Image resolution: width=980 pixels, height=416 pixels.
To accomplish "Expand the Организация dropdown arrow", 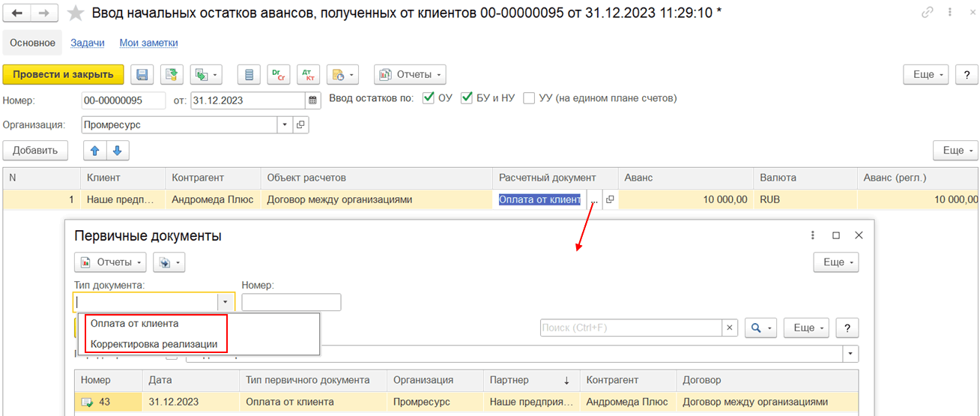I will [x=285, y=125].
